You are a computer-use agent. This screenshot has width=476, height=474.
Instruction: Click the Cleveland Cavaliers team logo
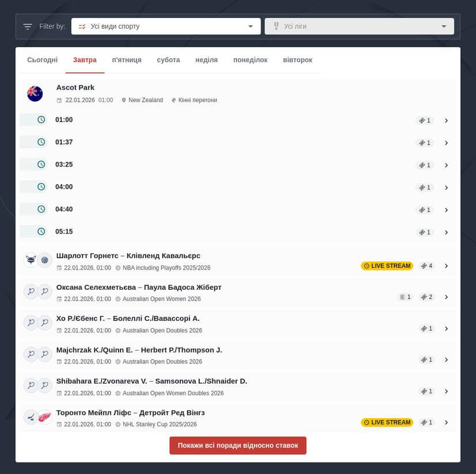pyautogui.click(x=45, y=260)
